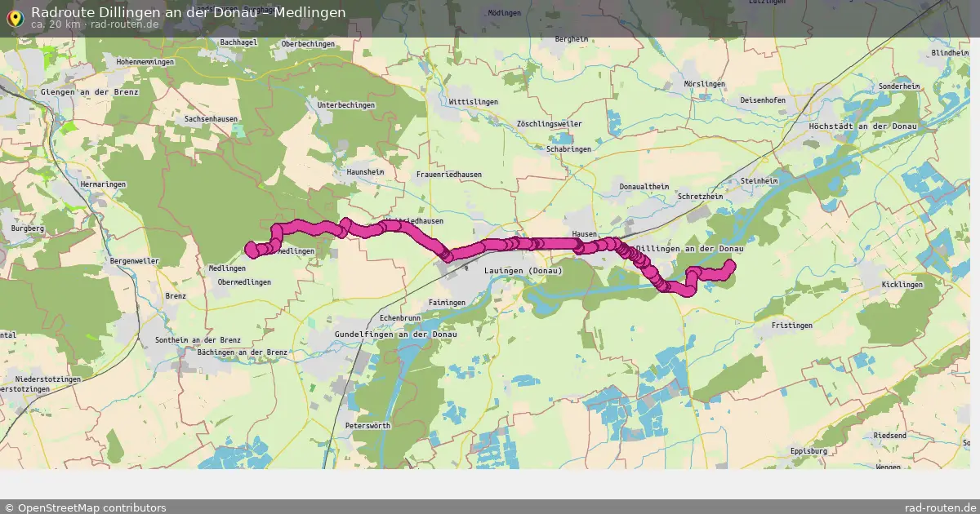Click the 'Bergenweiler' label

(x=133, y=261)
